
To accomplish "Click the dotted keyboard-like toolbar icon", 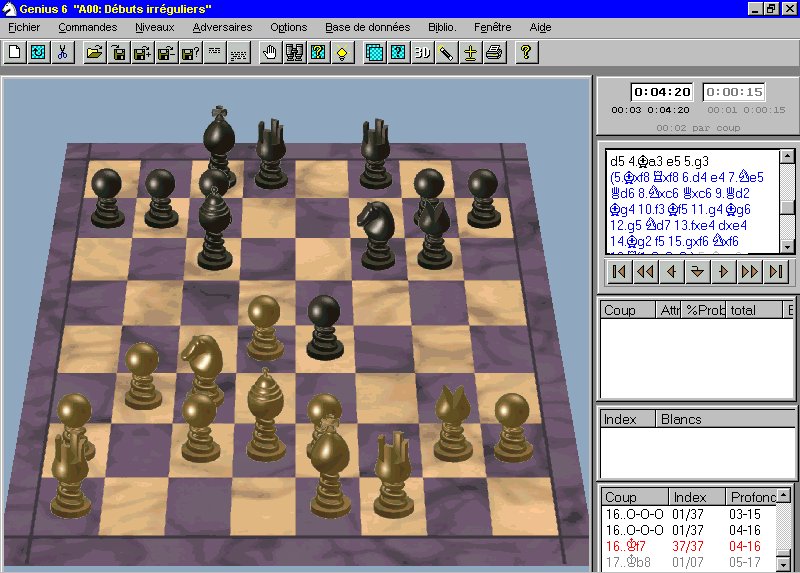I will point(238,52).
